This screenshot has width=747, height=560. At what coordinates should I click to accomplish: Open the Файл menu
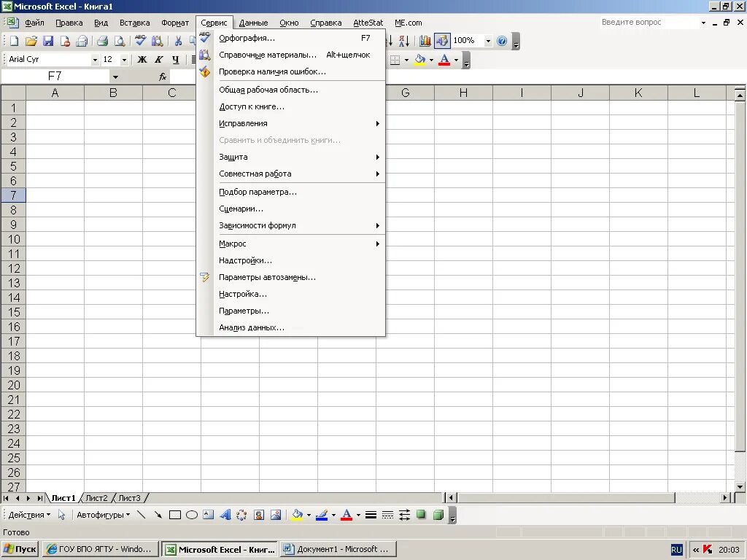(x=34, y=23)
